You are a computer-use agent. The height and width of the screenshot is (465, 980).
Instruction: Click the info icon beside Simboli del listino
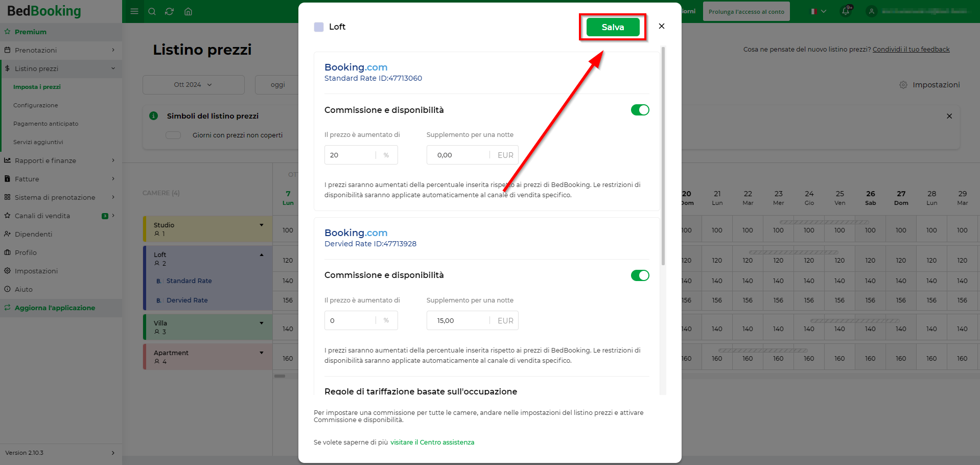click(153, 116)
